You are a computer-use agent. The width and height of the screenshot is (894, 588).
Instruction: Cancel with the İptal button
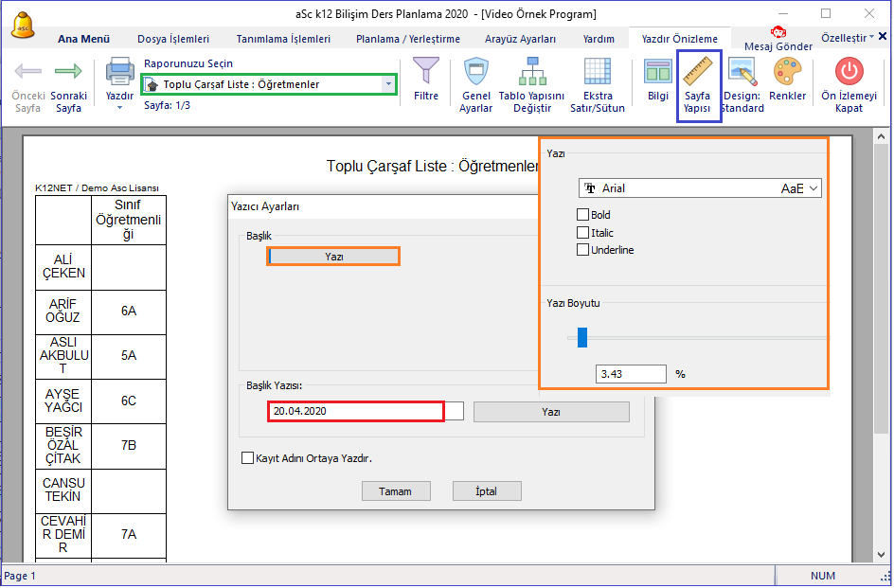tap(487, 491)
